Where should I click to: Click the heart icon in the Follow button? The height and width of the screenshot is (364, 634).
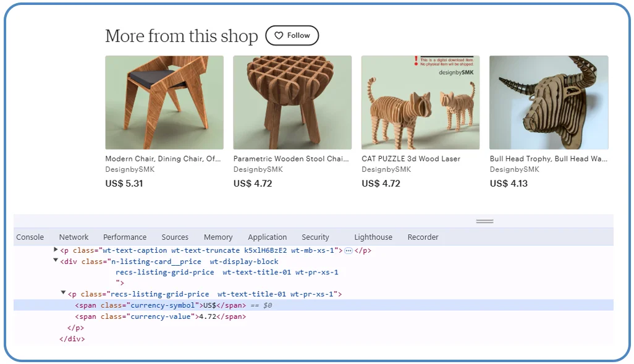tap(280, 35)
